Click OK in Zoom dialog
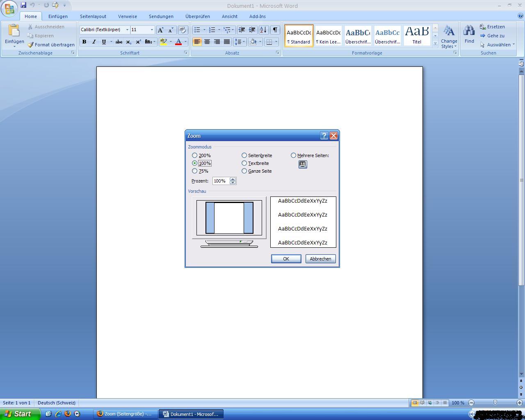Image resolution: width=525 pixels, height=420 pixels. 286,259
